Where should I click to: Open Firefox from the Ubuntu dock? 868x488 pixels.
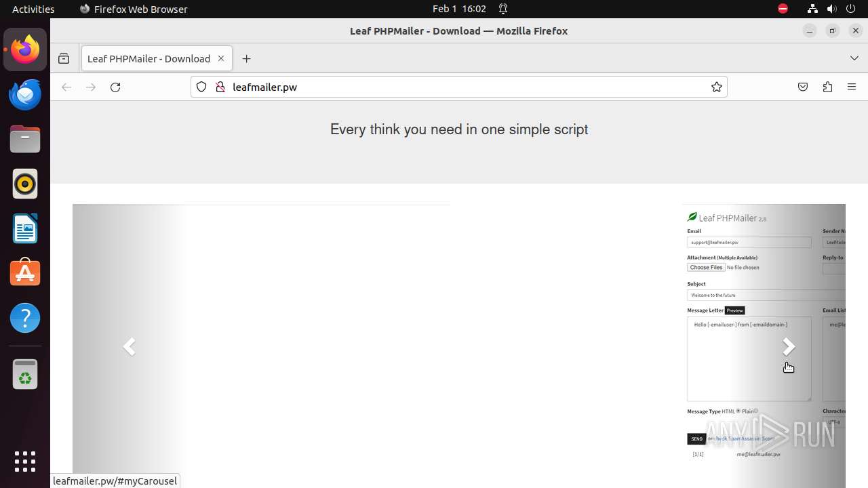[25, 49]
